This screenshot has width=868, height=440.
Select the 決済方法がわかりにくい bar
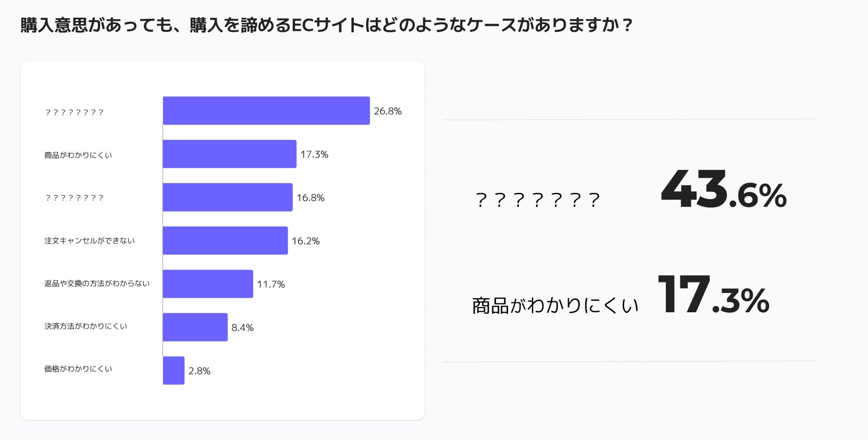[195, 327]
